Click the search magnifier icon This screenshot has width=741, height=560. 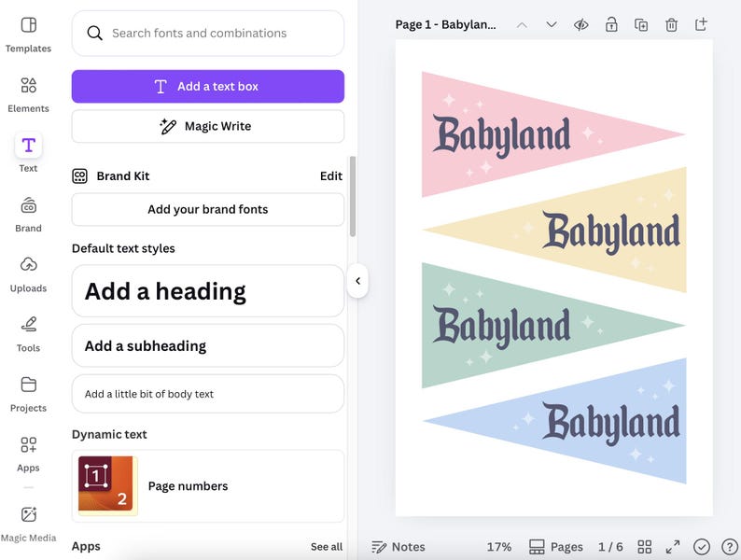click(94, 33)
